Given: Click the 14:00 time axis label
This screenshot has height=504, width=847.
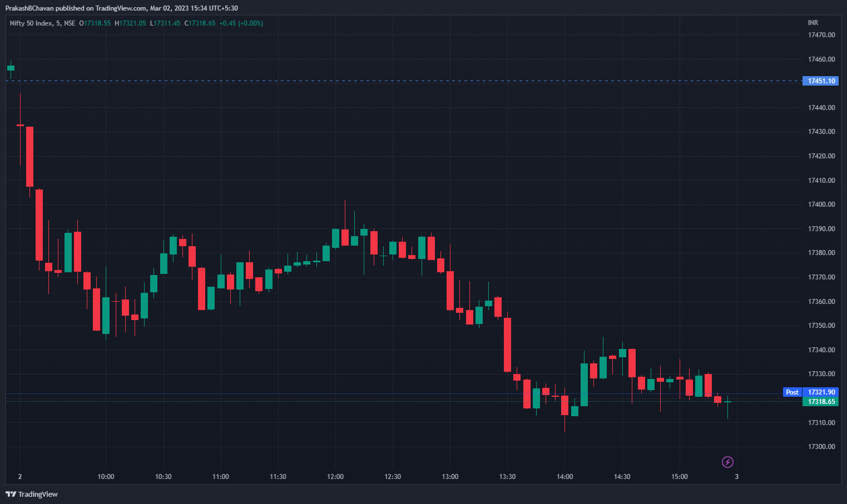Looking at the screenshot, I should click(564, 477).
